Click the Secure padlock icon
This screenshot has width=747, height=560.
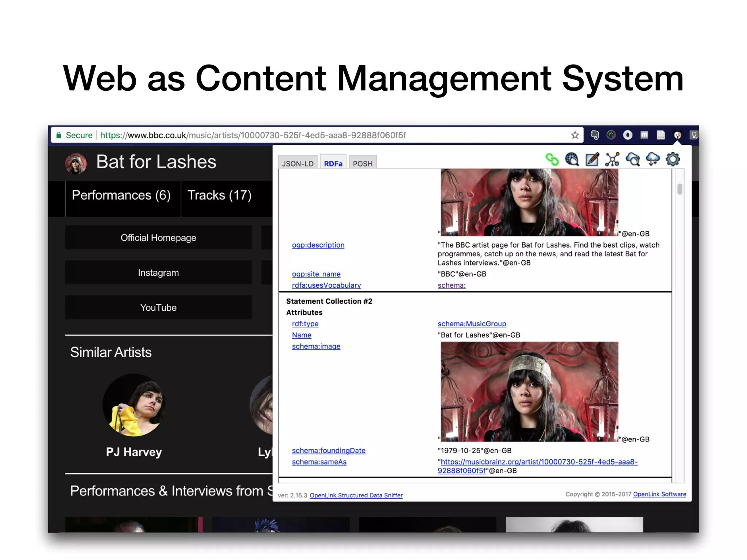click(59, 135)
